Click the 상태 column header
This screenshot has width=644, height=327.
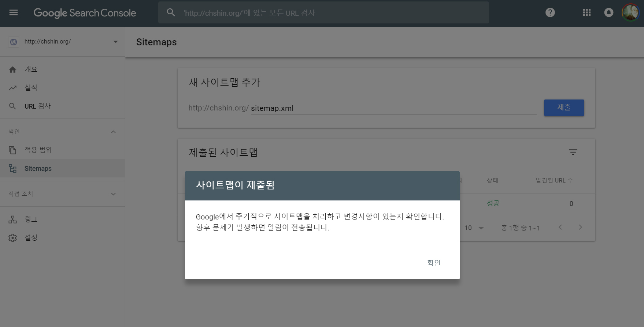point(492,180)
